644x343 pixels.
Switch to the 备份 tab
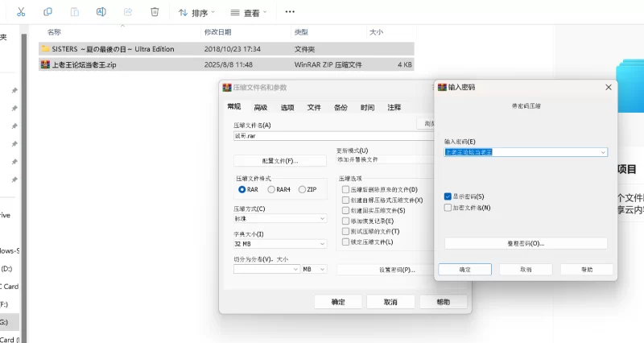(x=341, y=108)
